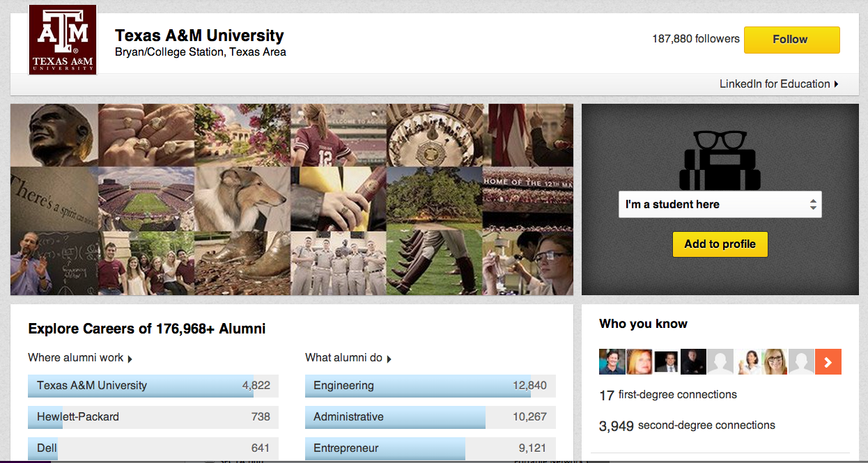Viewport: 868px width, 463px height.
Task: Click the orange next-arrow for connections
Action: click(828, 362)
